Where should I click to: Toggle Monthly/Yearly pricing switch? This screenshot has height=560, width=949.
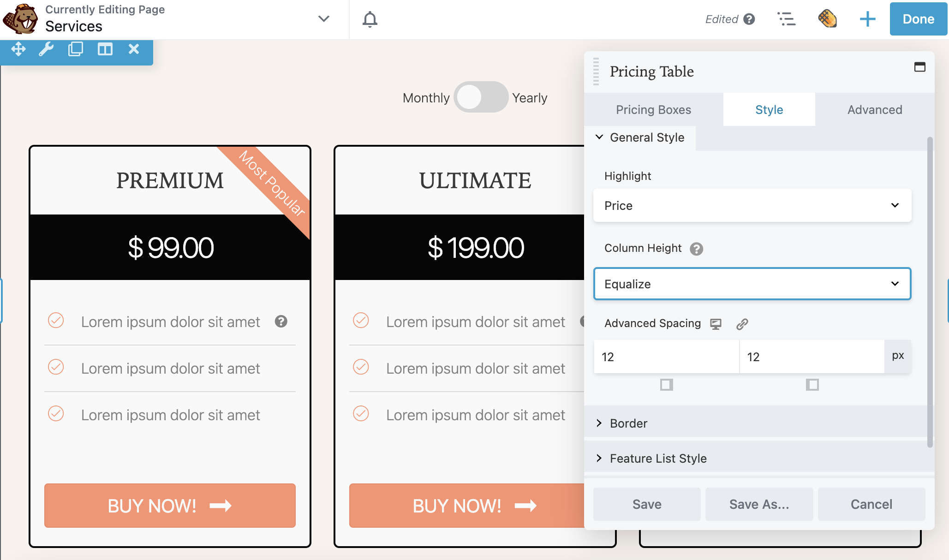click(481, 97)
